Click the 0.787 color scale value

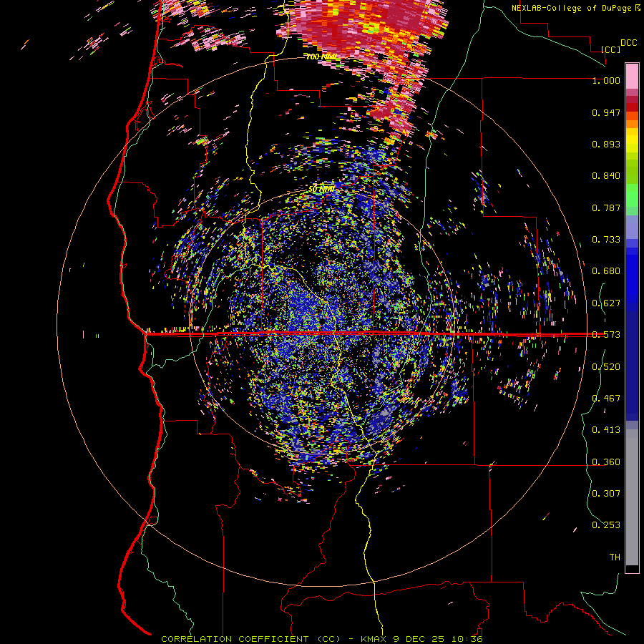[x=606, y=208]
